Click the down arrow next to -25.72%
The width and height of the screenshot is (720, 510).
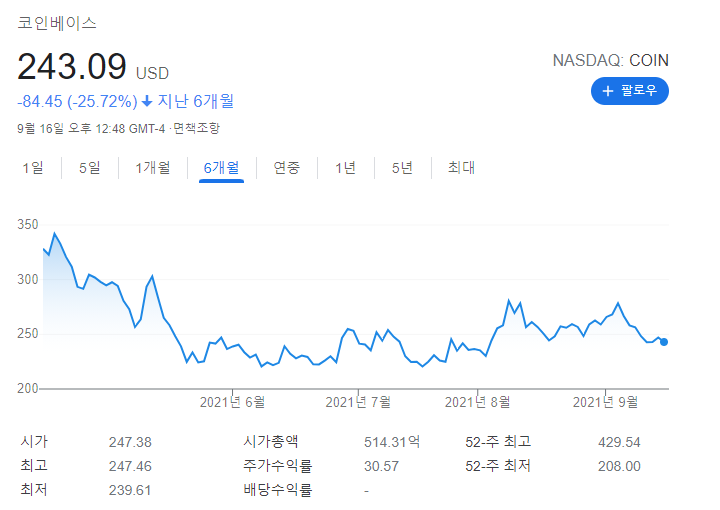(147, 101)
